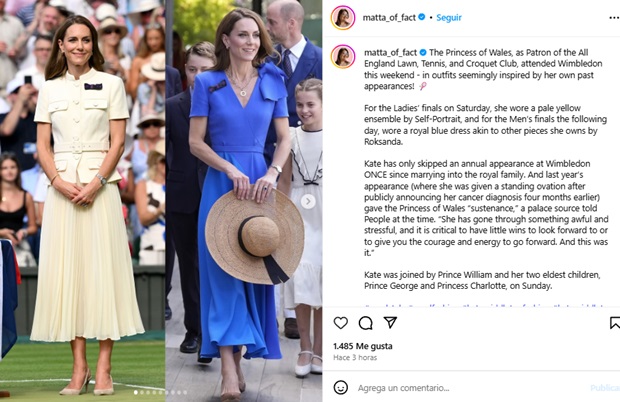Open comments with the speech bubble icon
Viewport: 620px width, 402px height.
pos(365,323)
